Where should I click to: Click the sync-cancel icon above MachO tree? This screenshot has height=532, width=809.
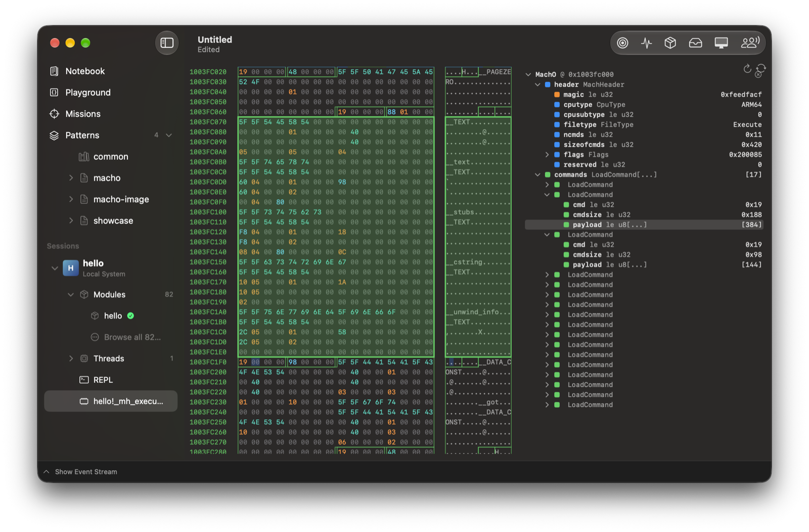pos(760,70)
